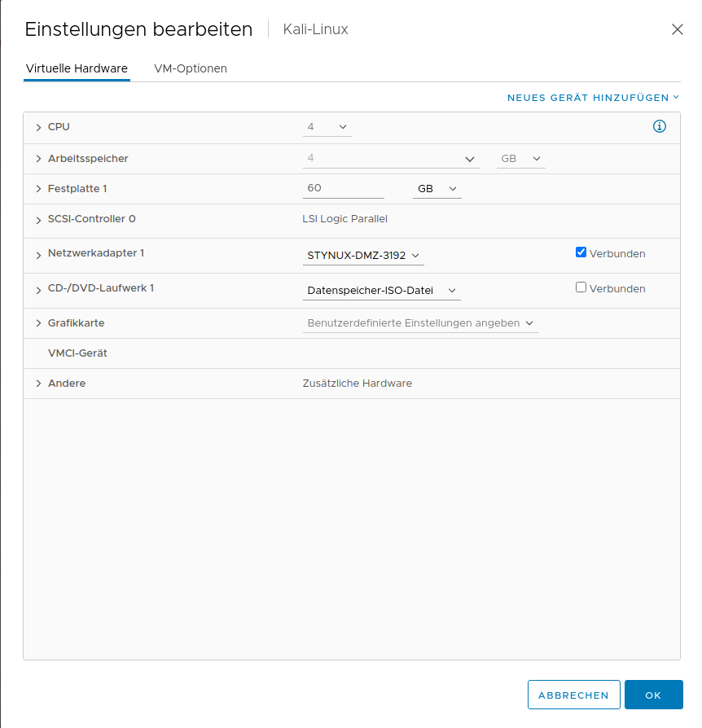Uncheck Verbunden for Netzwerkadapter 1

pyautogui.click(x=581, y=252)
